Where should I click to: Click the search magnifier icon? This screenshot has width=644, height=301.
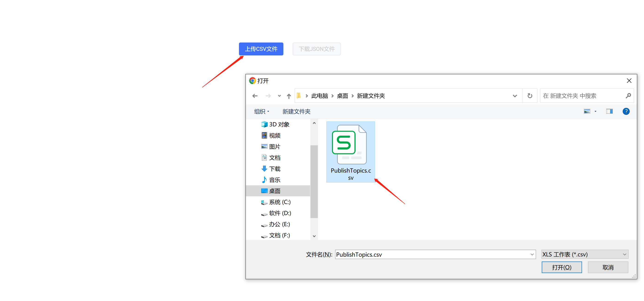pos(628,96)
